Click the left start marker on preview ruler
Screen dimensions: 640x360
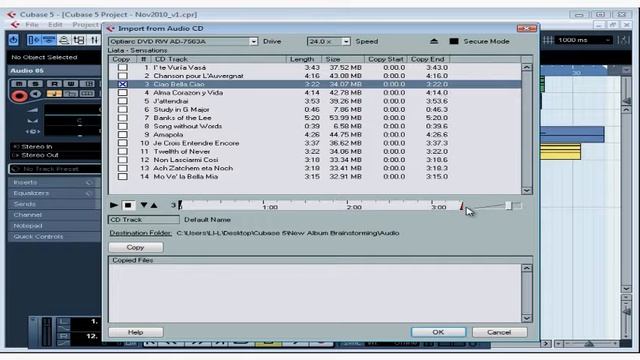pyautogui.click(x=180, y=205)
